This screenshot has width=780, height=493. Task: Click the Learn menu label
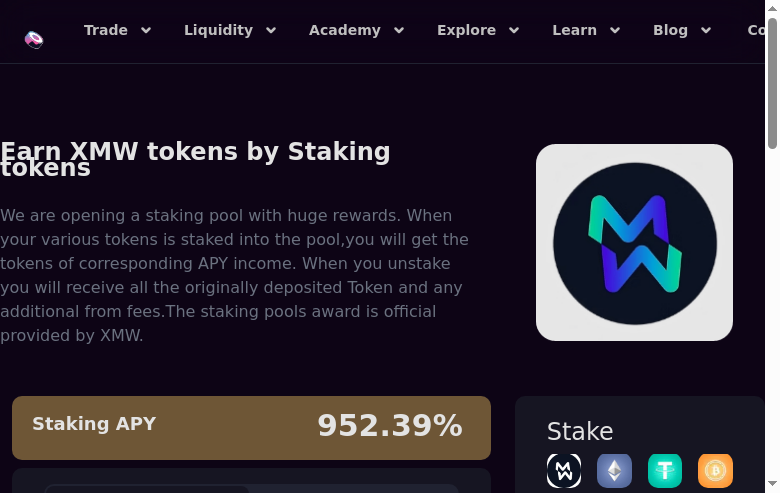click(x=574, y=30)
